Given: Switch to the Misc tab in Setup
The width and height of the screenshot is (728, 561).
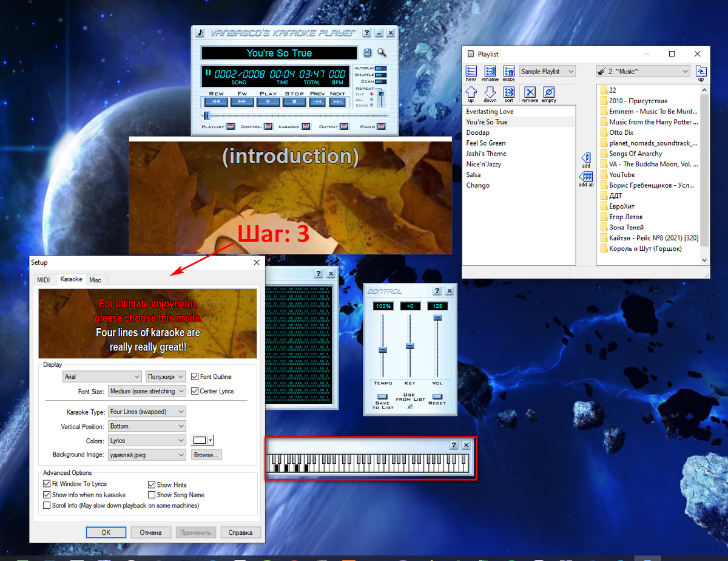Looking at the screenshot, I should (95, 280).
